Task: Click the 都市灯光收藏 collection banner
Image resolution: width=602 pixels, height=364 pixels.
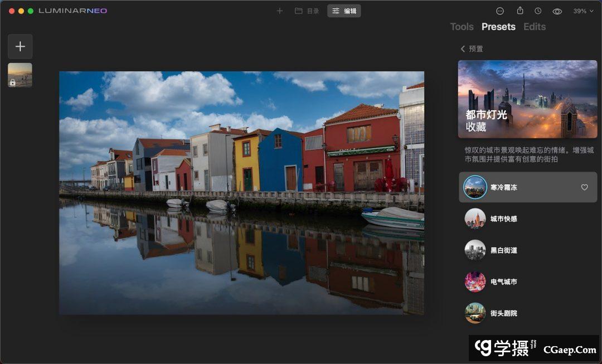Action: click(x=527, y=99)
